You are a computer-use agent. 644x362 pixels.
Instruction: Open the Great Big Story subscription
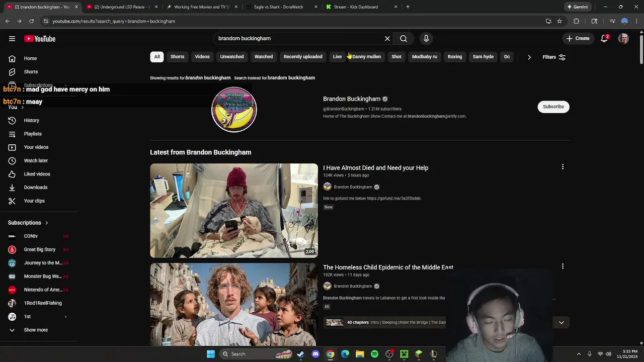tap(39, 249)
